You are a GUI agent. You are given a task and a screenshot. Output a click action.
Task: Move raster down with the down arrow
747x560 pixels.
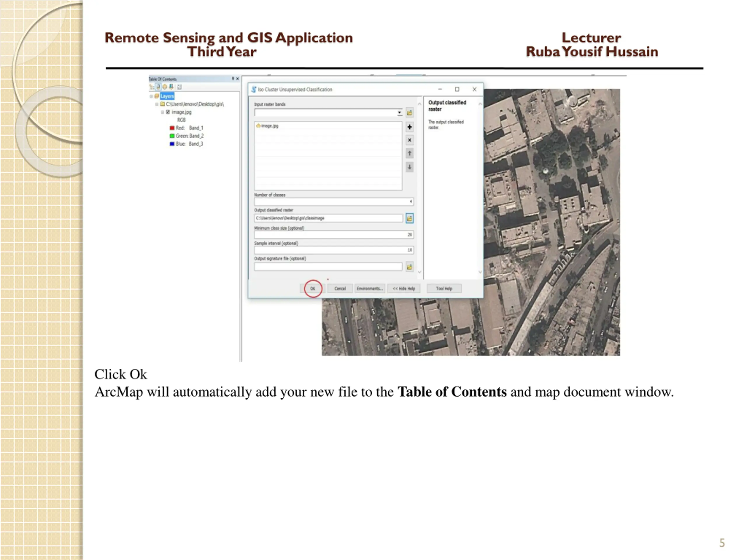pos(409,167)
